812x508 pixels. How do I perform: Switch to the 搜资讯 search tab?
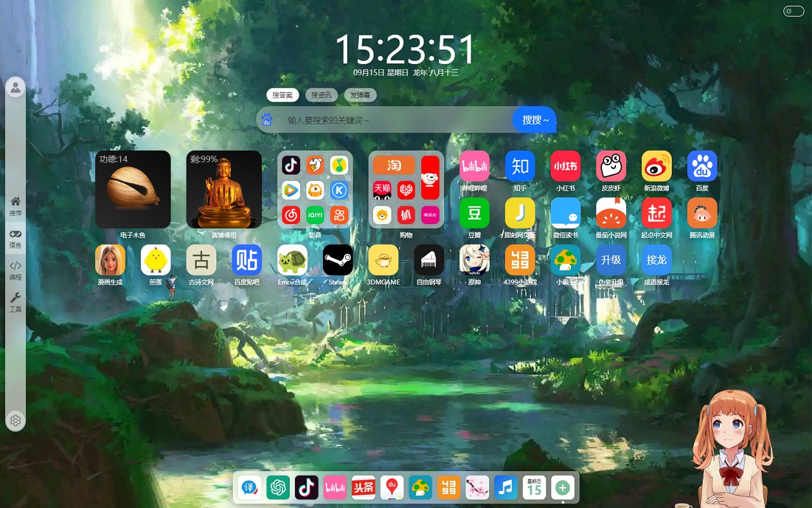[x=322, y=95]
